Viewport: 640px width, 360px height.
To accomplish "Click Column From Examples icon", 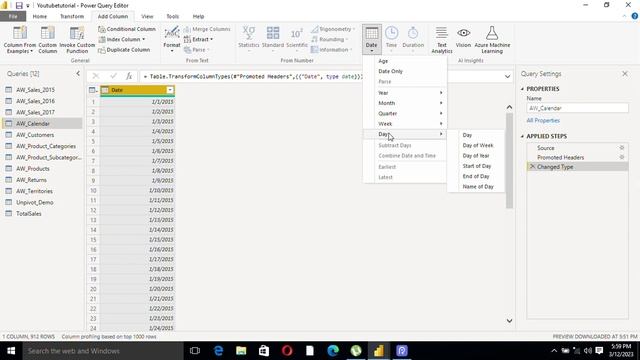I will (x=20, y=39).
